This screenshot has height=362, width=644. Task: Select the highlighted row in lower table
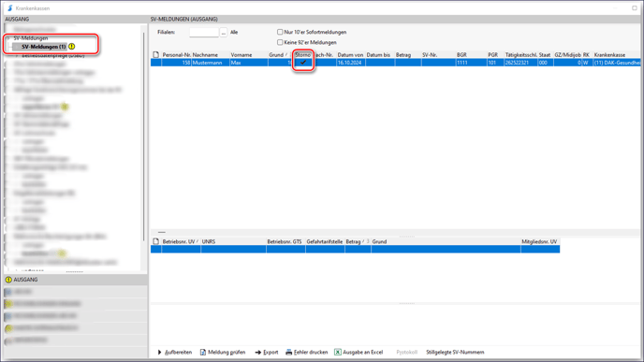coord(356,249)
